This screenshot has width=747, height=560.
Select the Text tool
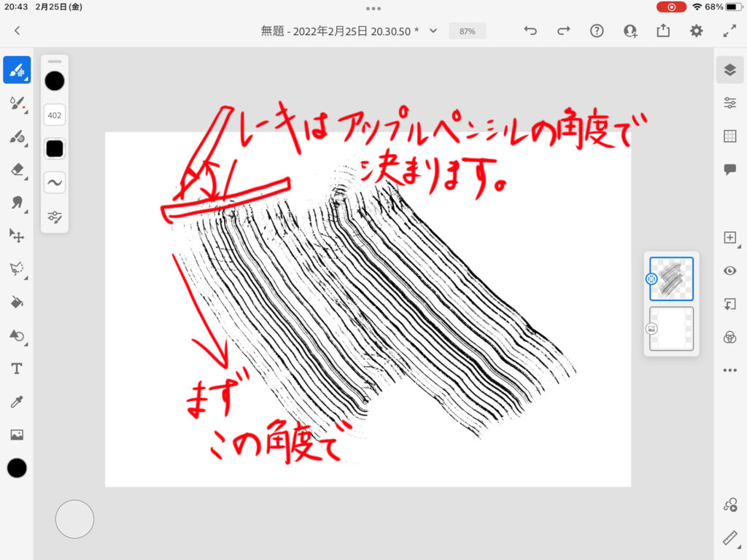[x=17, y=369]
